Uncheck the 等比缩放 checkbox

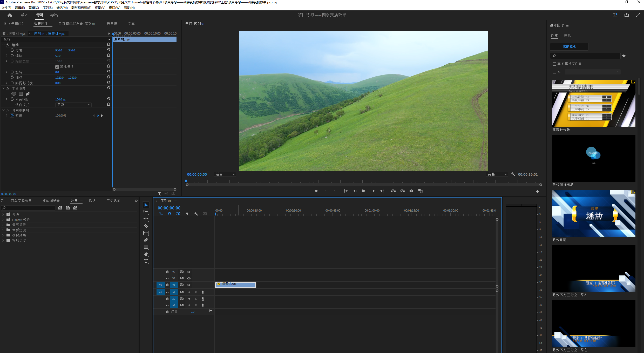tap(57, 67)
